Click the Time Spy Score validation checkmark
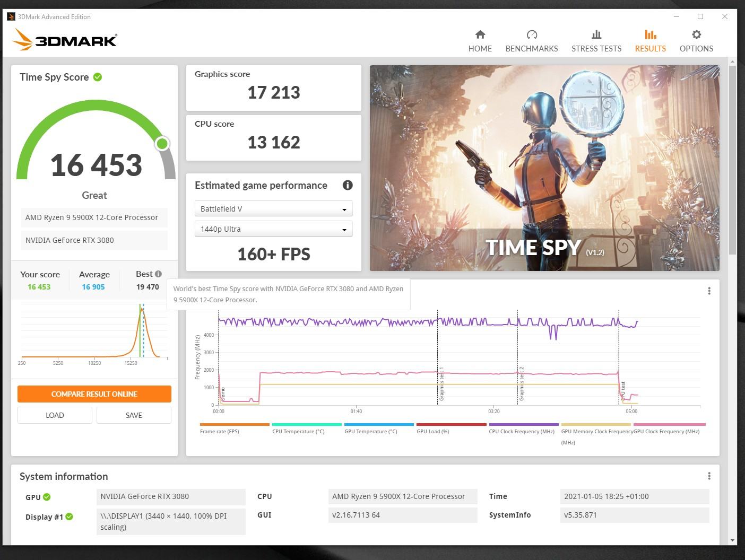The image size is (745, 560). click(x=98, y=77)
